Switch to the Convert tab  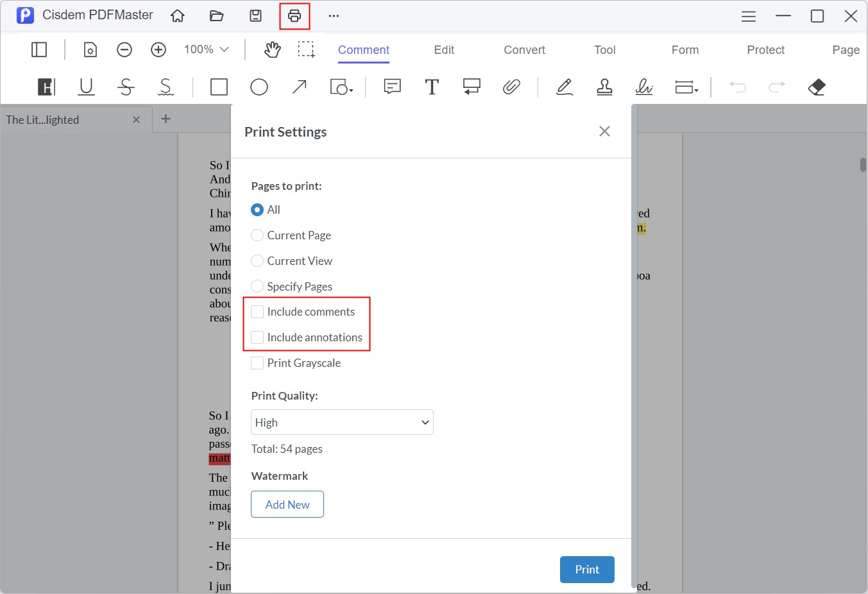[x=524, y=50]
